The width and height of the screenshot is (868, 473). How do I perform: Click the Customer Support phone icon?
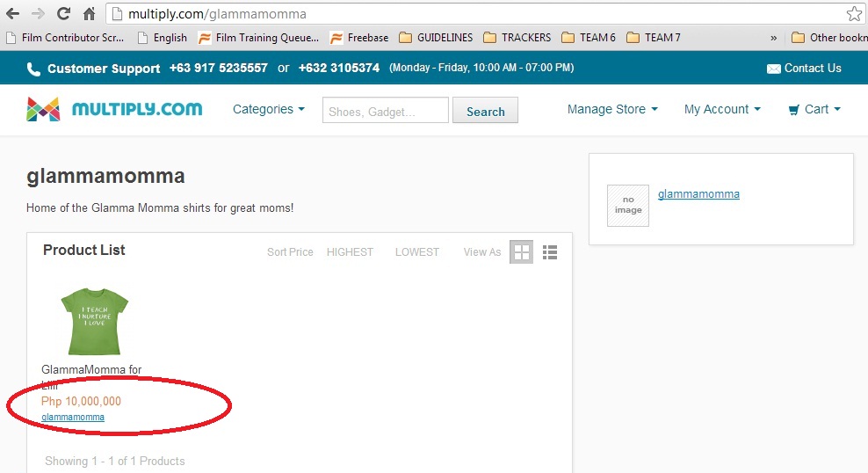click(x=33, y=69)
